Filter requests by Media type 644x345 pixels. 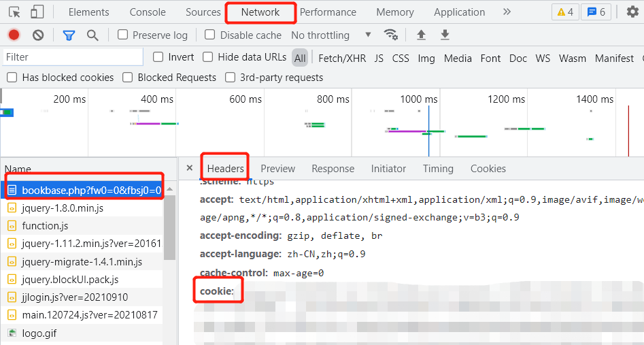coord(458,59)
